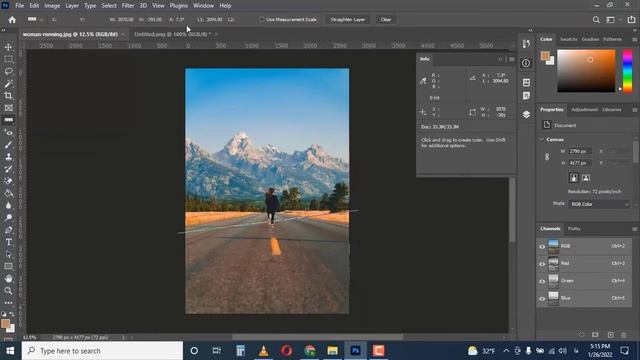The height and width of the screenshot is (360, 640).
Task: Switch to the Untitled.png document tab
Action: coord(173,34)
